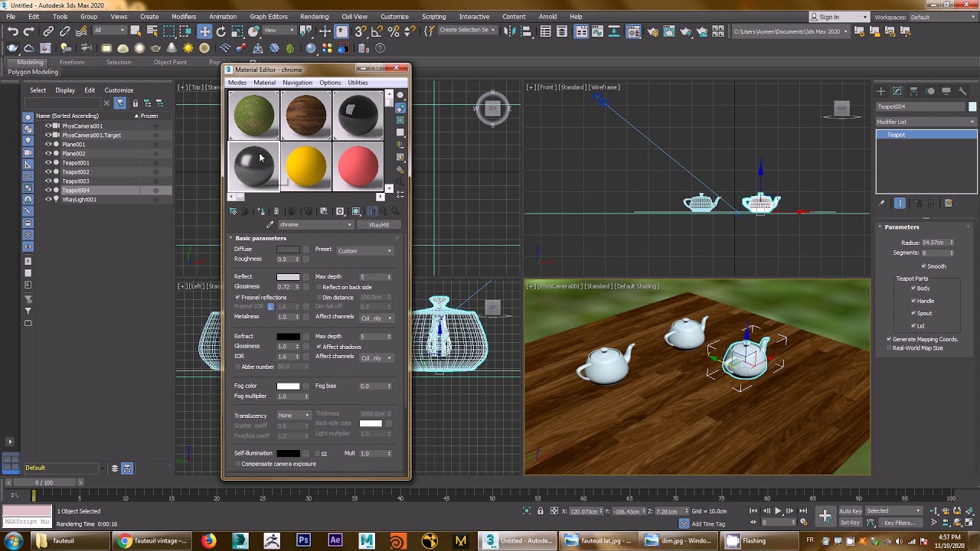Open the Workspaces Default dropdown
The height and width of the screenshot is (551, 980).
tap(943, 17)
